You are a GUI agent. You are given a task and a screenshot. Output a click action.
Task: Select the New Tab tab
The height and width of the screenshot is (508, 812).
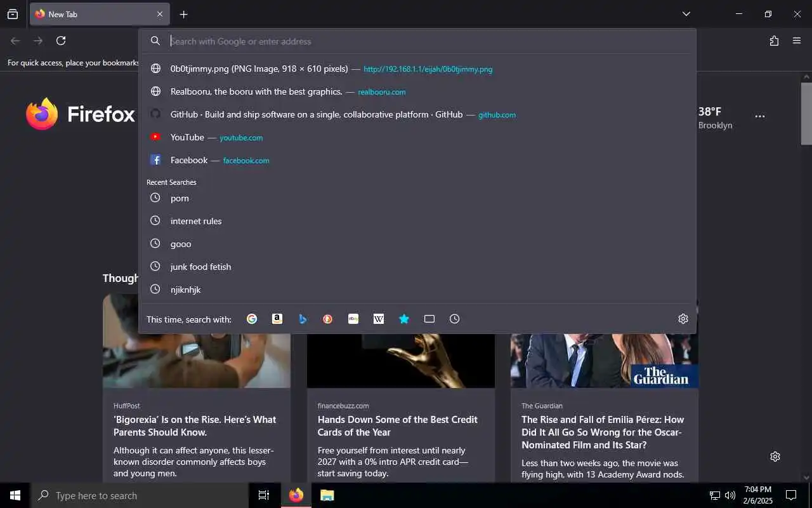click(x=99, y=14)
